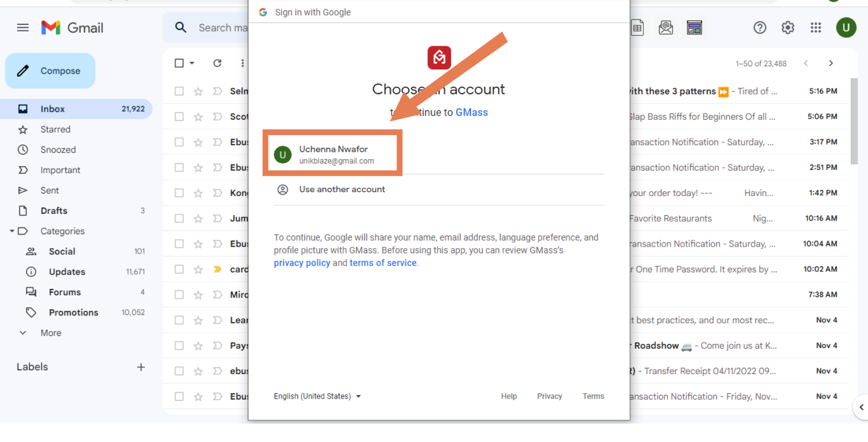Tick checkbox of the 2:51 PM email

179,167
